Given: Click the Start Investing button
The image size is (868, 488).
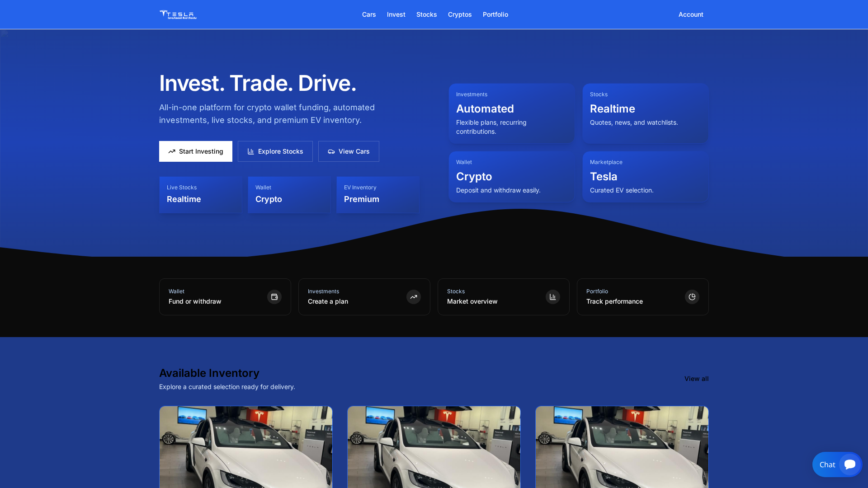Looking at the screenshot, I should point(195,151).
